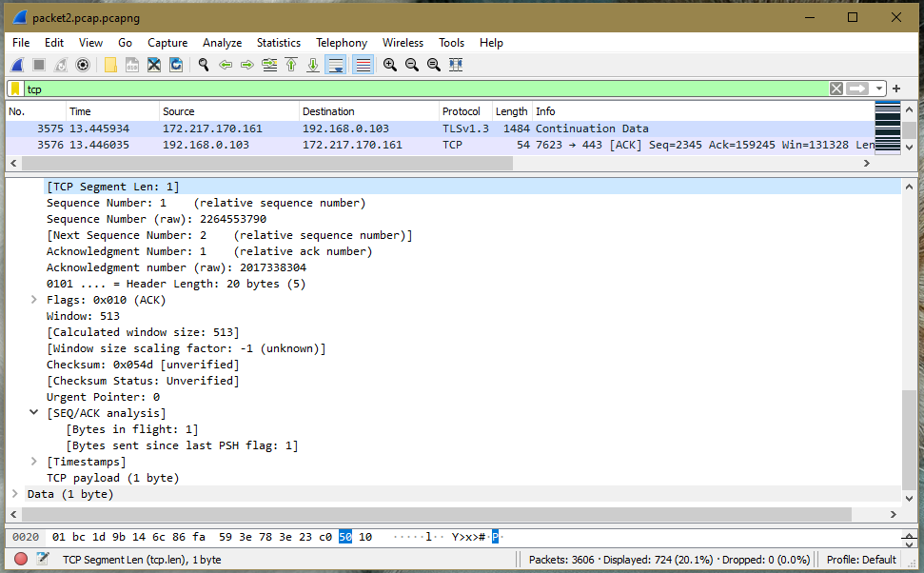Expand the Flags: 0x010 (ACK) node
Image resolution: width=924 pixels, height=573 pixels.
coord(34,300)
